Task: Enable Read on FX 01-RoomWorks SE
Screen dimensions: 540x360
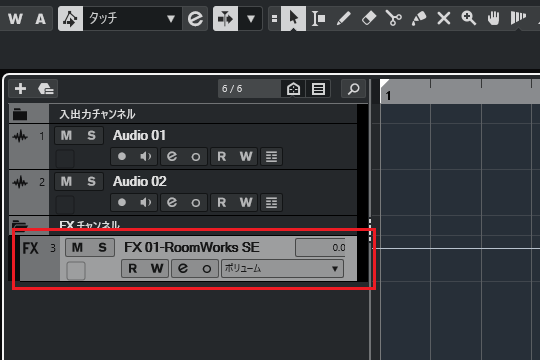Action: pos(133,268)
